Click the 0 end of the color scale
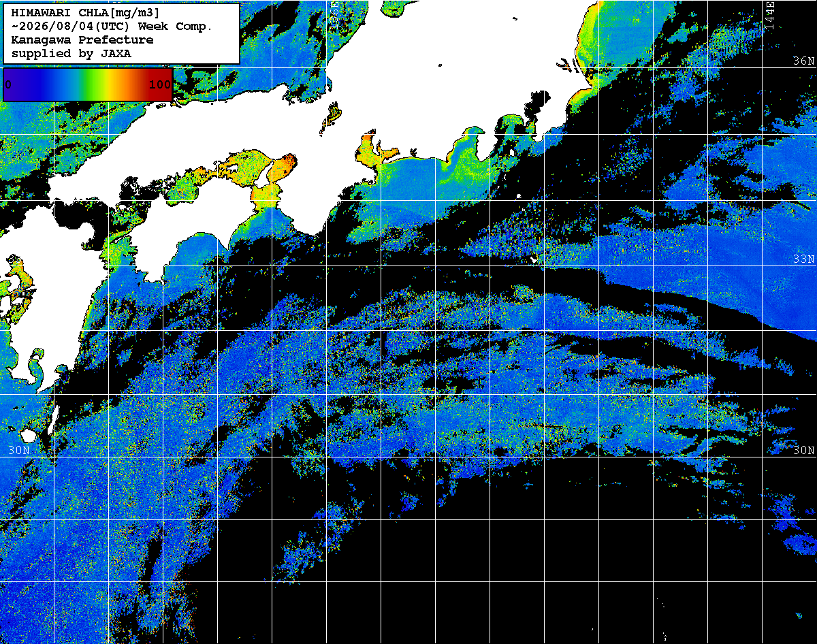The width and height of the screenshot is (817, 644). coord(7,84)
